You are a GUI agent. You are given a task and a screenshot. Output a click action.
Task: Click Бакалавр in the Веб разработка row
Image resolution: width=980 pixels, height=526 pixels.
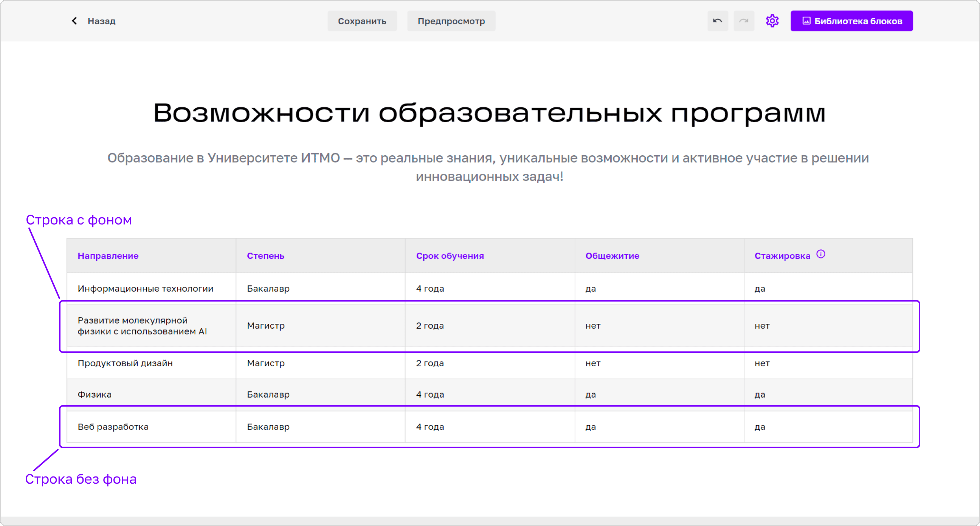[x=268, y=427]
